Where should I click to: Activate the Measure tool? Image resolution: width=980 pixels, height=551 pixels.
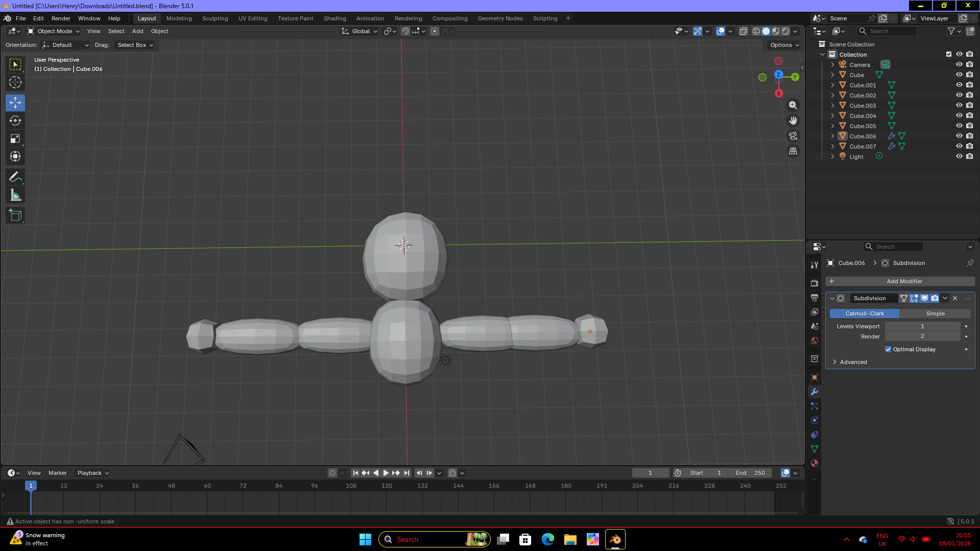tap(15, 196)
